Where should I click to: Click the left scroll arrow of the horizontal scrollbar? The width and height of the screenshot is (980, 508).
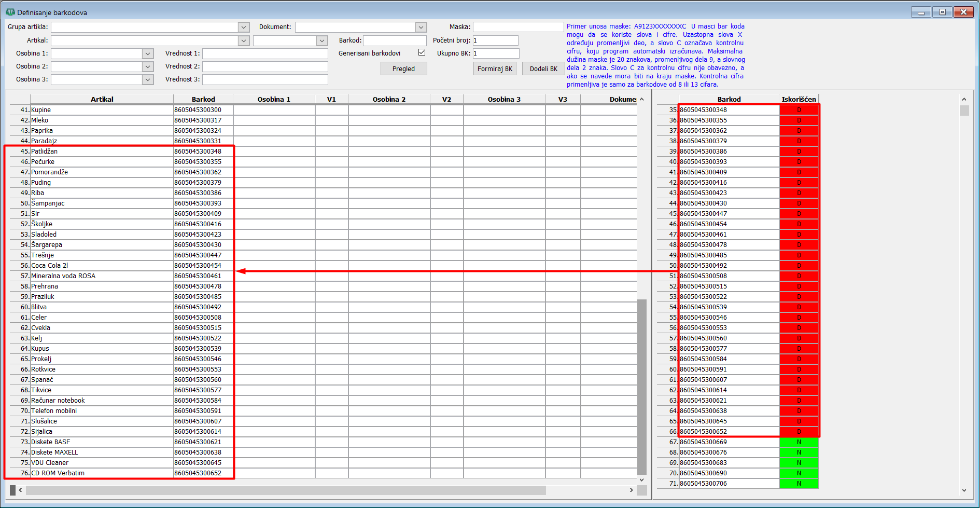(x=20, y=490)
